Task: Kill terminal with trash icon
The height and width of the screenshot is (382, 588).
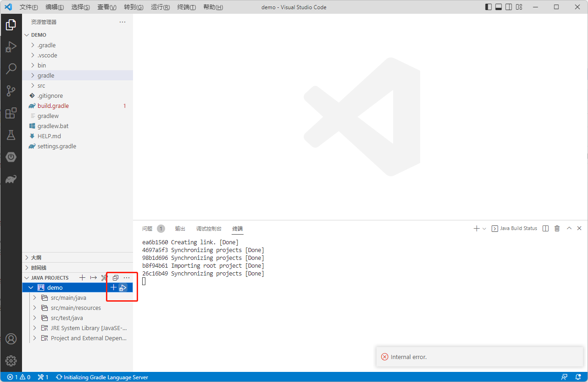Action: (x=557, y=228)
